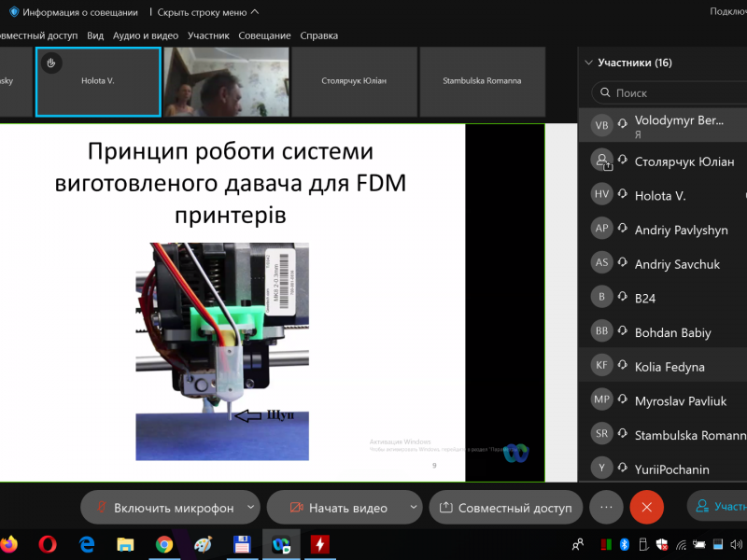Click the meeting information shield icon
747x560 pixels.
[x=14, y=12]
